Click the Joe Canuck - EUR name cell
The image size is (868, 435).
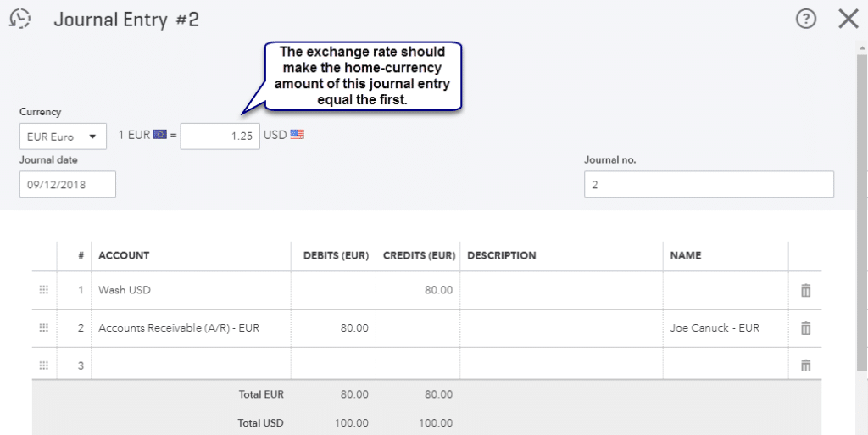tap(725, 328)
